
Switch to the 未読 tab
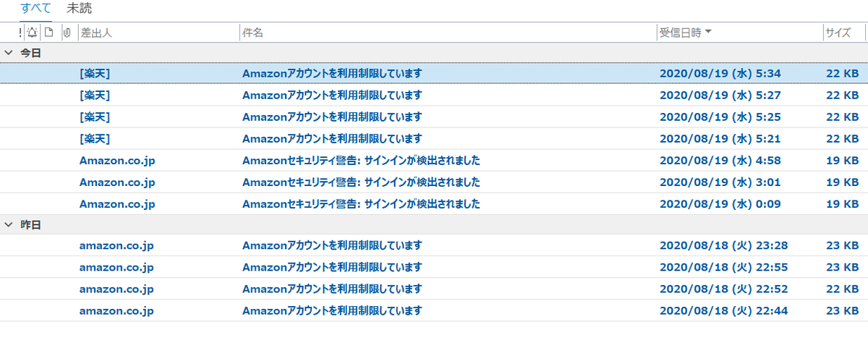coord(80,9)
